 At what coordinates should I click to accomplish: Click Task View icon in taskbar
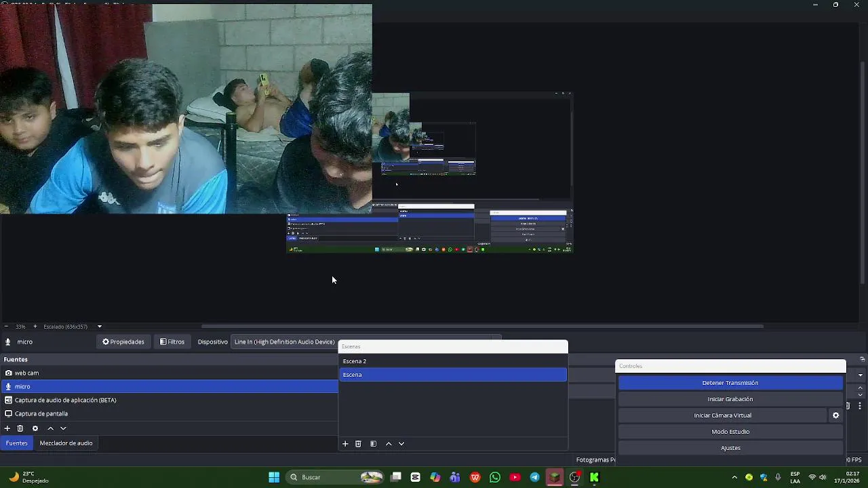396,477
